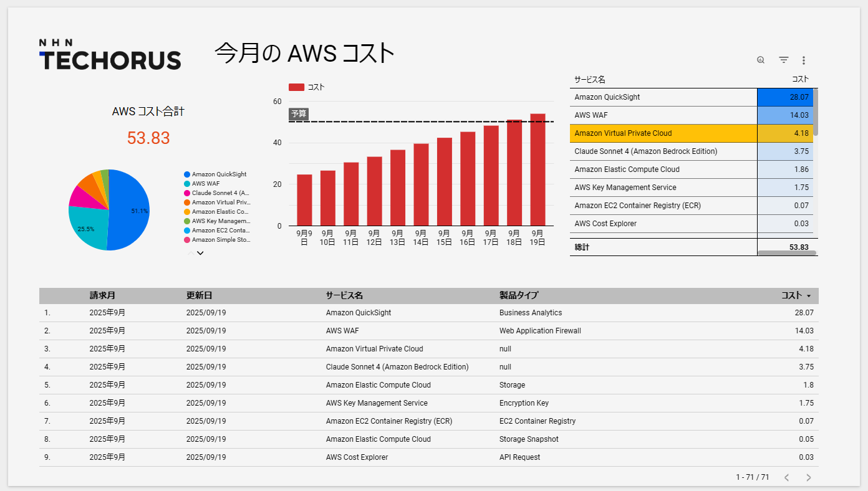Click Business Analytics cell in row 1
The width and height of the screenshot is (868, 491).
tap(531, 313)
